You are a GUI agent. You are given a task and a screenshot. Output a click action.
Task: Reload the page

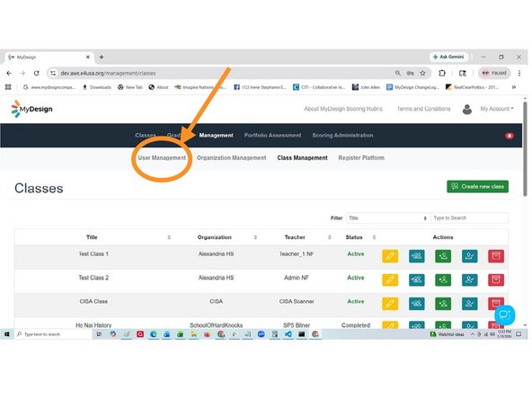pyautogui.click(x=36, y=73)
